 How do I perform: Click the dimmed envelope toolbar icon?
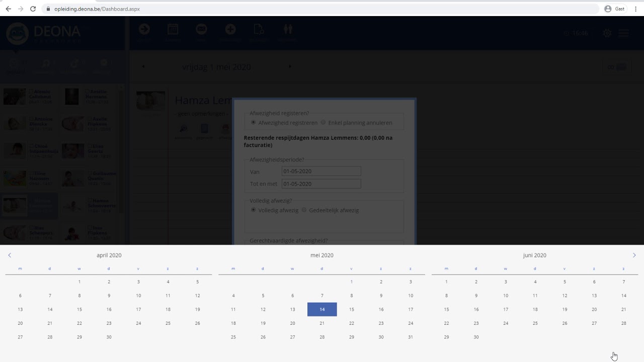tap(201, 29)
